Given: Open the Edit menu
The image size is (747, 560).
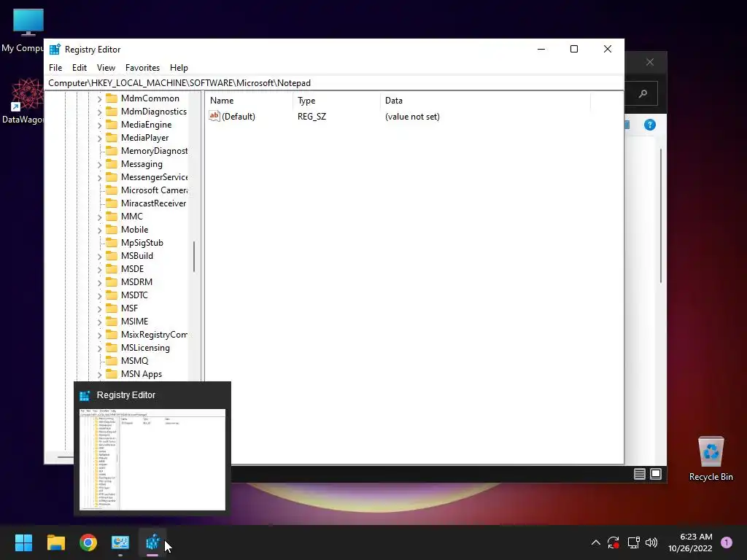Looking at the screenshot, I should click(x=79, y=68).
